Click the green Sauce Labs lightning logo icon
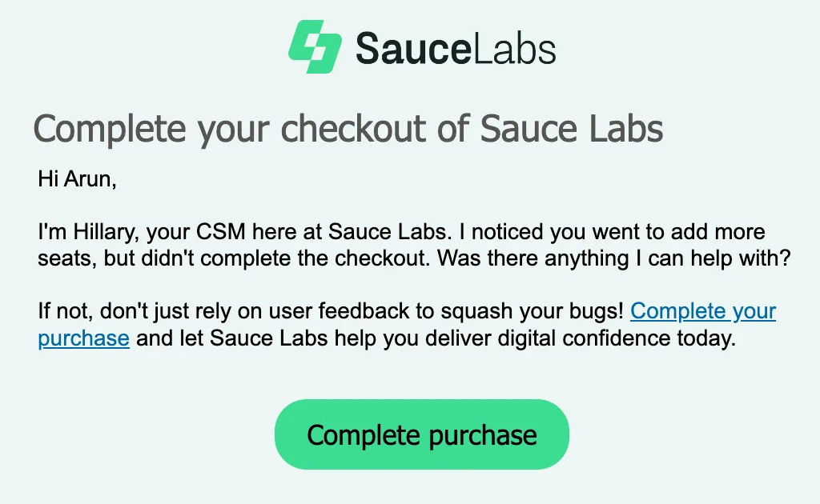This screenshot has height=504, width=820. click(315, 46)
